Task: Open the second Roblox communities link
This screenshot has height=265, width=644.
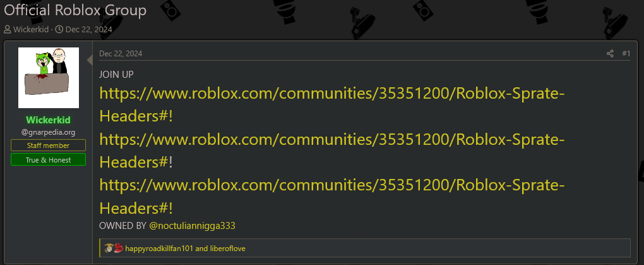Action: tap(332, 151)
